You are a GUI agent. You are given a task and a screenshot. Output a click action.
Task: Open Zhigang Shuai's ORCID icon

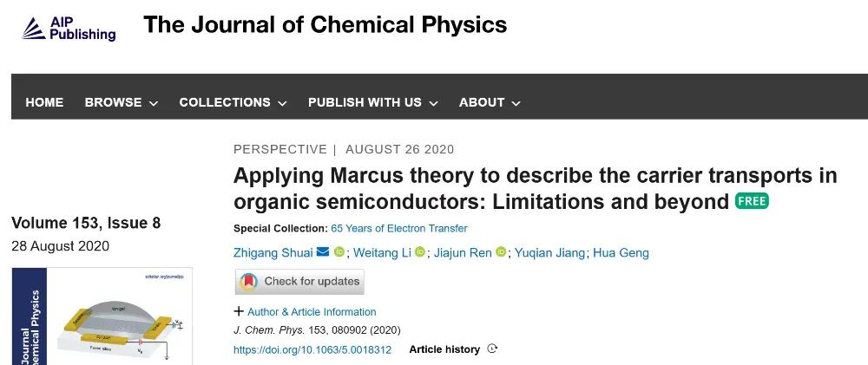(x=339, y=252)
